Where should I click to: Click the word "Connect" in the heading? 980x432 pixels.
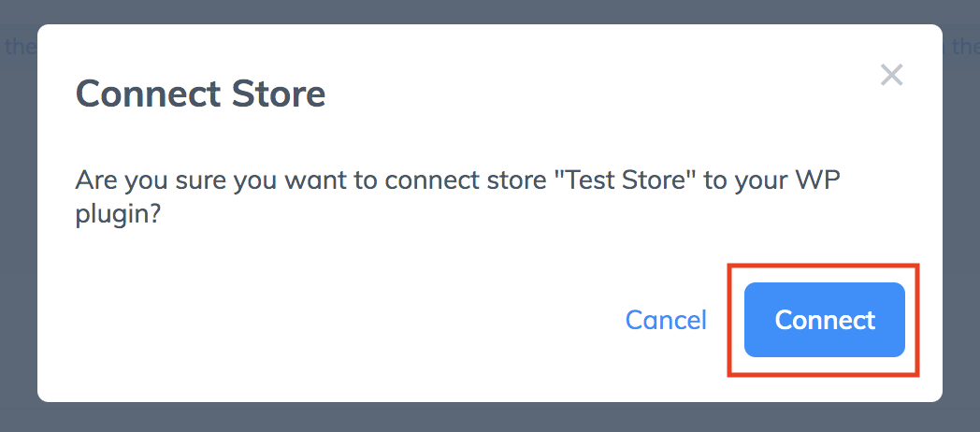click(148, 94)
